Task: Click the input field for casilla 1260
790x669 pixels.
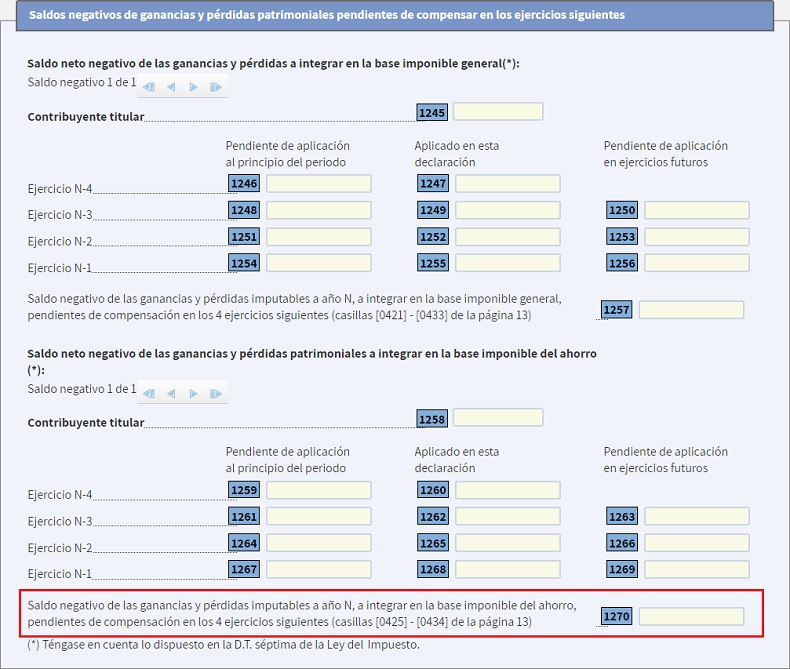Action: coord(508,490)
